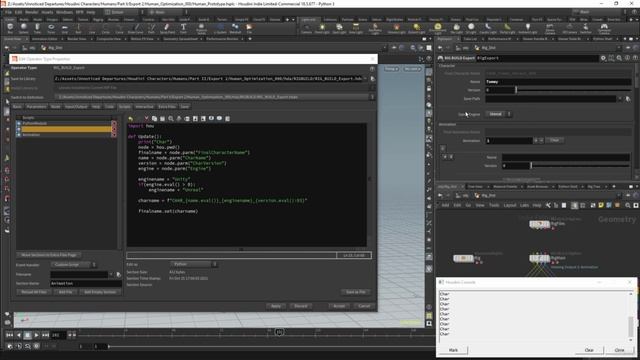Viewport: 640px width, 360px height.
Task: Click Save as File button
Action: (356, 292)
